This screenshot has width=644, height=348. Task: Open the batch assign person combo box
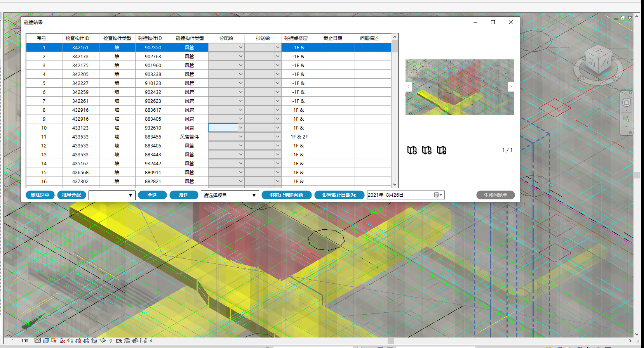(x=112, y=195)
